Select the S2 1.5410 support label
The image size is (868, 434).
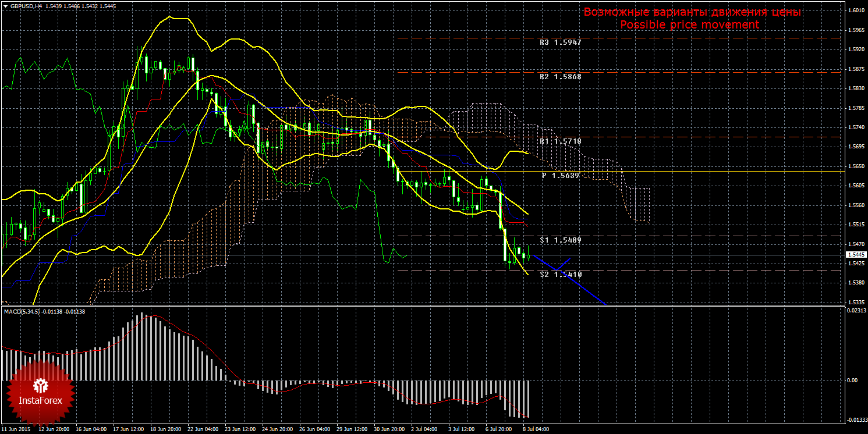561,274
